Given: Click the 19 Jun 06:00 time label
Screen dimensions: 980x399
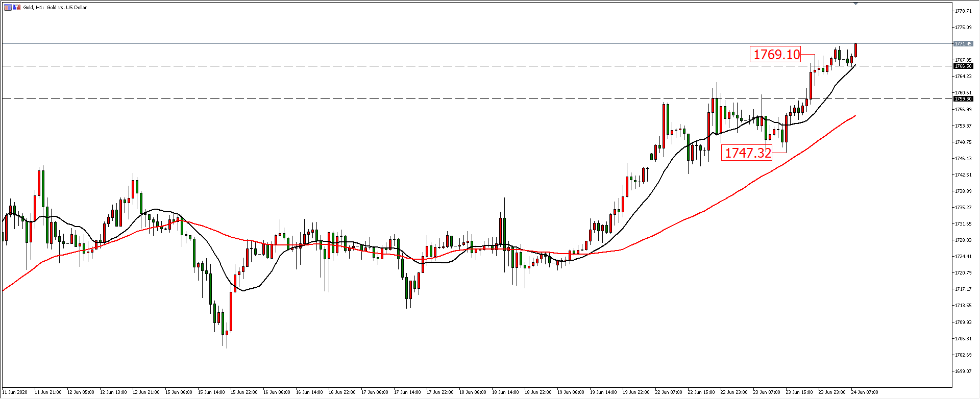Looking at the screenshot, I should click(x=570, y=392).
